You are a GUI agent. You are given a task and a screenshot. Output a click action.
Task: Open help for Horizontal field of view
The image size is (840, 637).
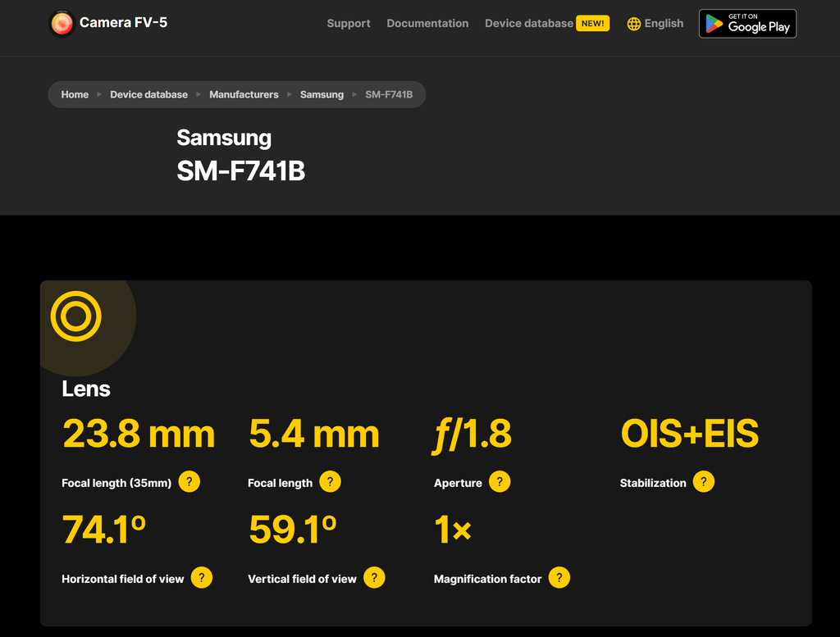click(202, 578)
